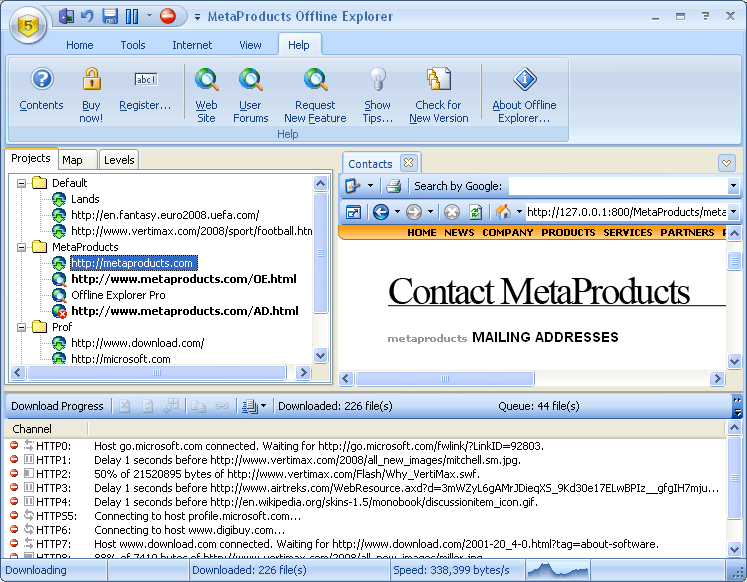Close the Contacts browser tab
The image size is (747, 582).
tap(408, 163)
